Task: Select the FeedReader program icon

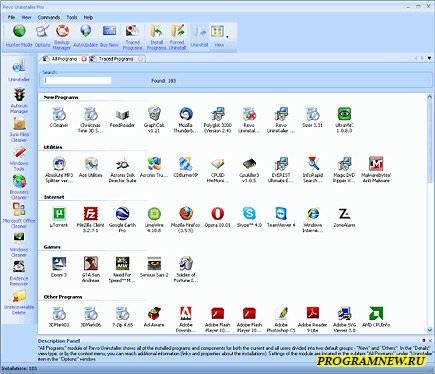Action: point(122,117)
